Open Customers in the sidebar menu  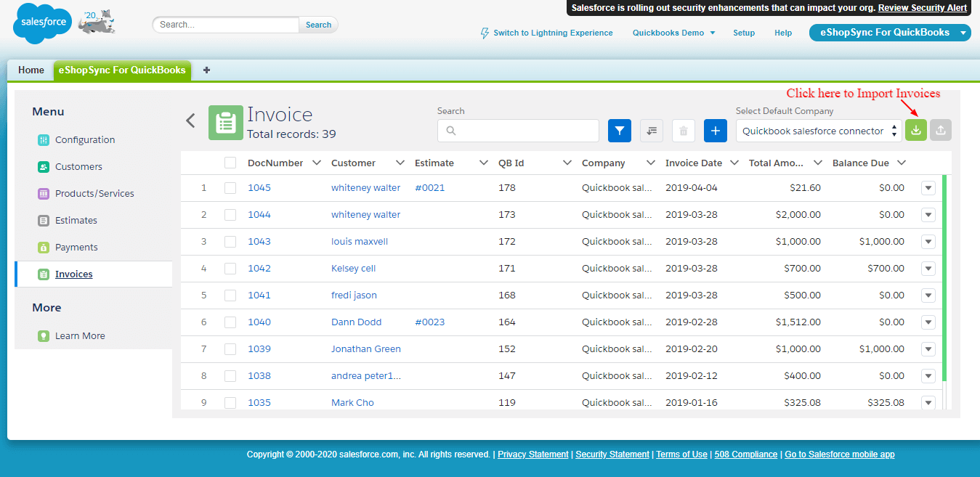[x=78, y=167]
